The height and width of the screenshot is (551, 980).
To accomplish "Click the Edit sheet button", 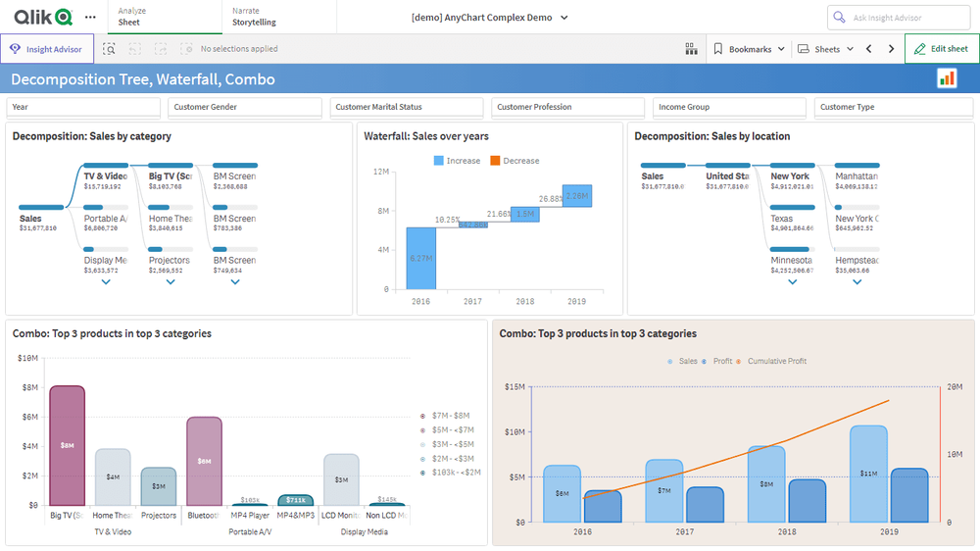I will (942, 49).
